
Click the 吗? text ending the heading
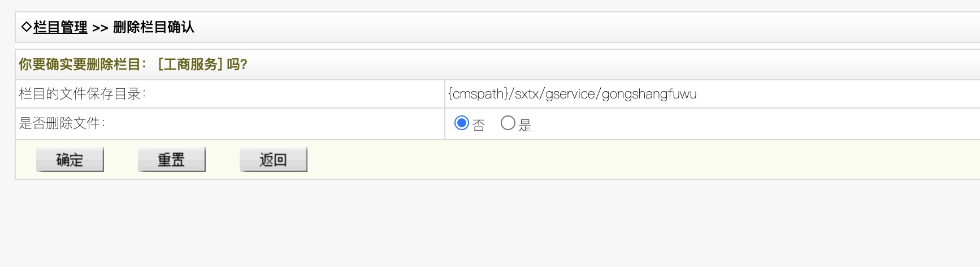pos(237,64)
